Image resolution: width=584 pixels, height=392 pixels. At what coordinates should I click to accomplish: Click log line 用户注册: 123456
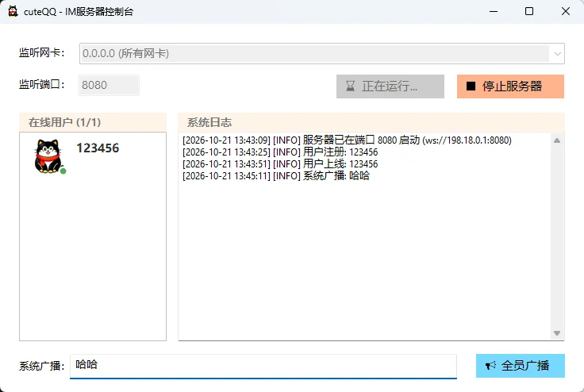(x=280, y=152)
